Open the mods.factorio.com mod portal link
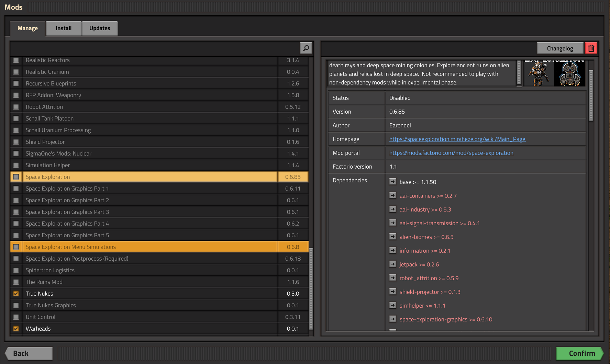This screenshot has width=610, height=364. click(x=451, y=153)
